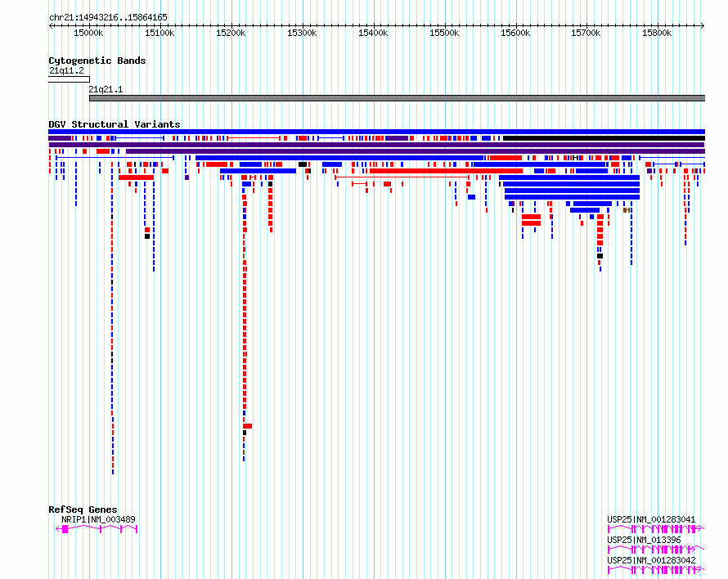Viewport: 728px width, 579px height.
Task: Open the USP25|NM_013396 gene label
Action: 644,540
